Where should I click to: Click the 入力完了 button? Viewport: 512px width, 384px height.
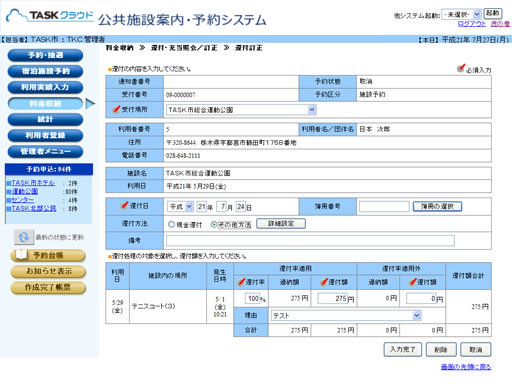tap(403, 349)
